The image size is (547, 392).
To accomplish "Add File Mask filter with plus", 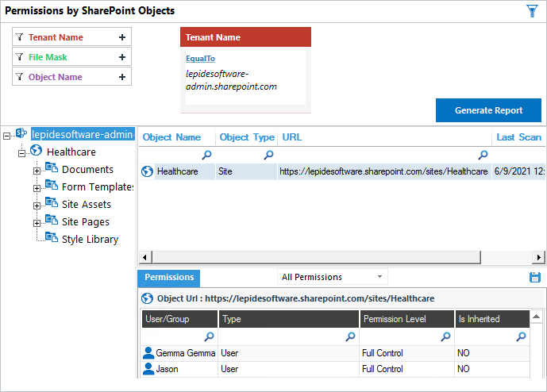I will coord(122,57).
